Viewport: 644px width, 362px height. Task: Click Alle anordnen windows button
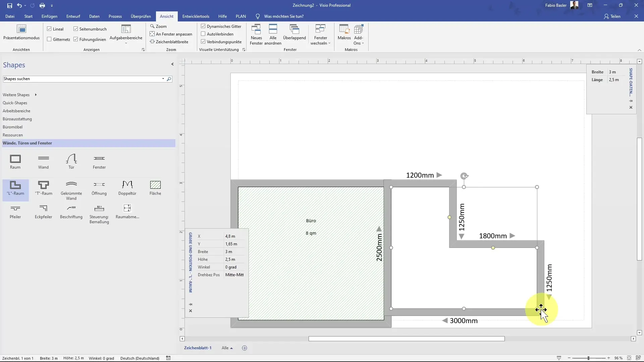273,35
